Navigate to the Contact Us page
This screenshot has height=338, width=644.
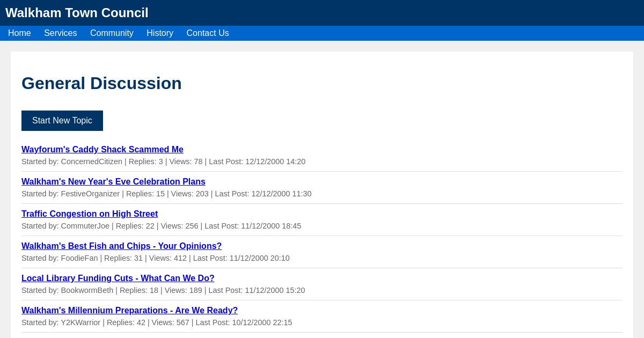208,33
